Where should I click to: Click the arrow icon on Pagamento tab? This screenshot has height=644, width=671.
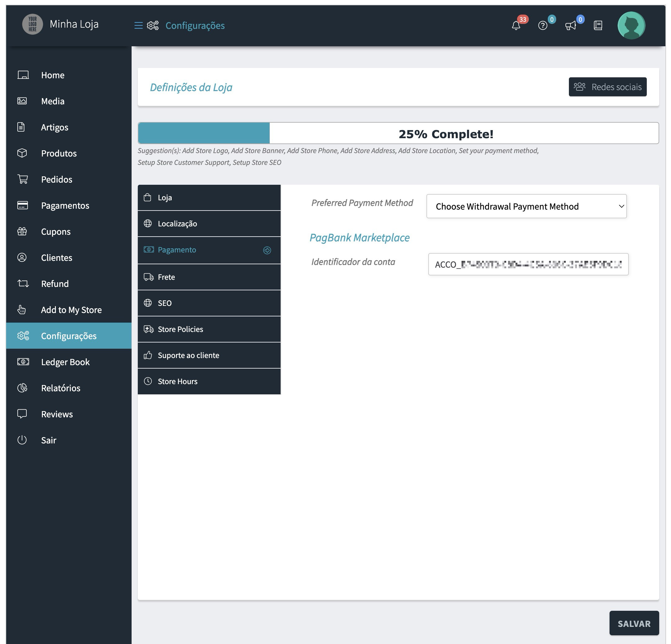[x=267, y=250]
